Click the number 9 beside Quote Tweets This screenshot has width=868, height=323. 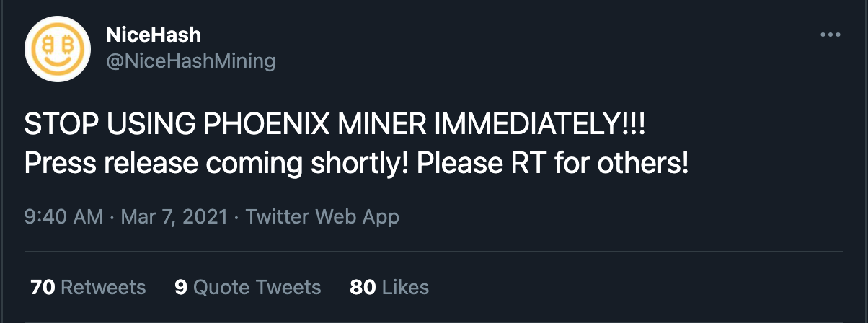180,287
